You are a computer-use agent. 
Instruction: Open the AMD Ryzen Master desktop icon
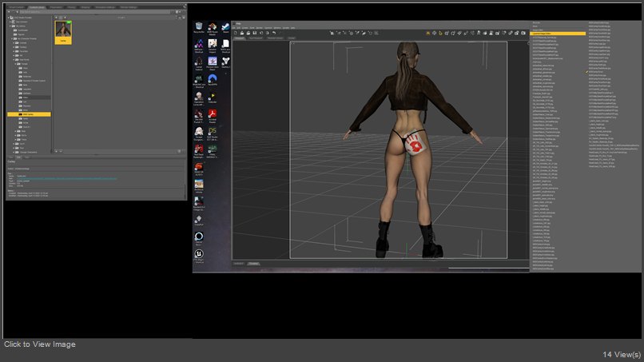pyautogui.click(x=213, y=28)
